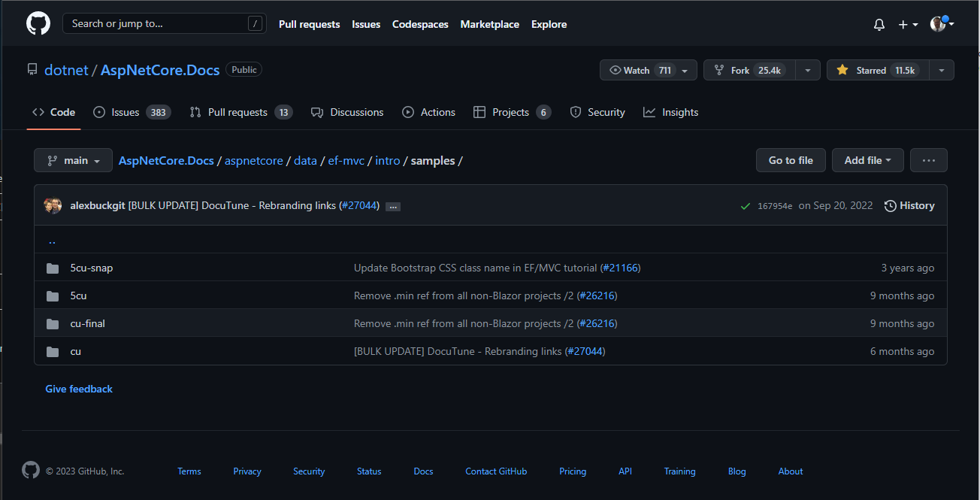This screenshot has height=500, width=980.
Task: Open alexbuckgit author link
Action: (98, 205)
